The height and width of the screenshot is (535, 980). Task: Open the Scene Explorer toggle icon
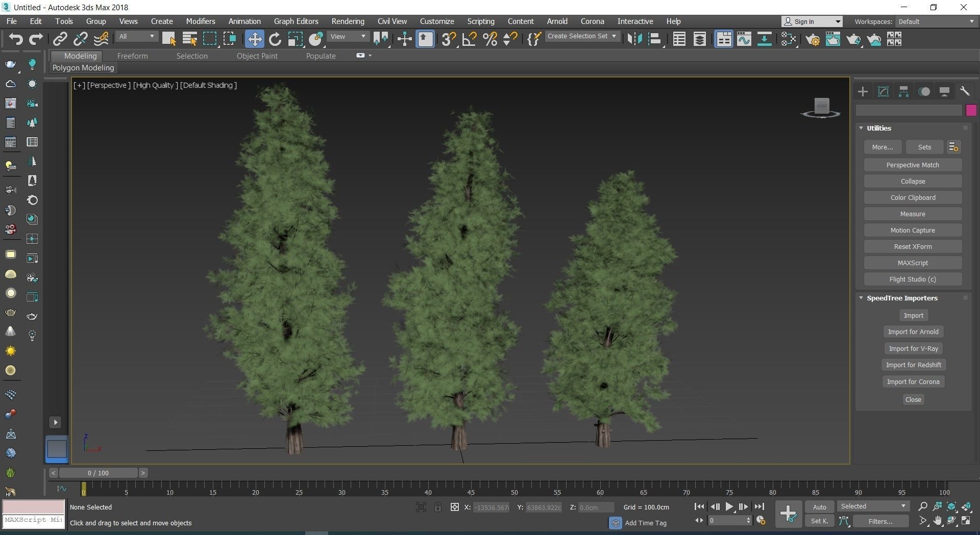click(x=679, y=39)
